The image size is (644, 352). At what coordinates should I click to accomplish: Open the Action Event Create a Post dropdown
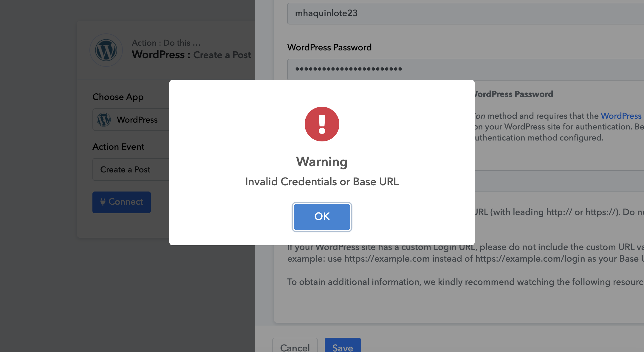131,169
